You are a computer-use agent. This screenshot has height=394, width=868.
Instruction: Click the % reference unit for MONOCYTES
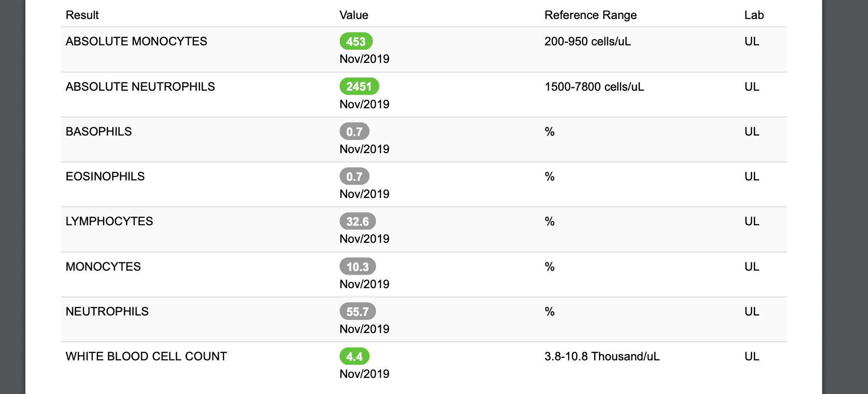pyautogui.click(x=550, y=267)
